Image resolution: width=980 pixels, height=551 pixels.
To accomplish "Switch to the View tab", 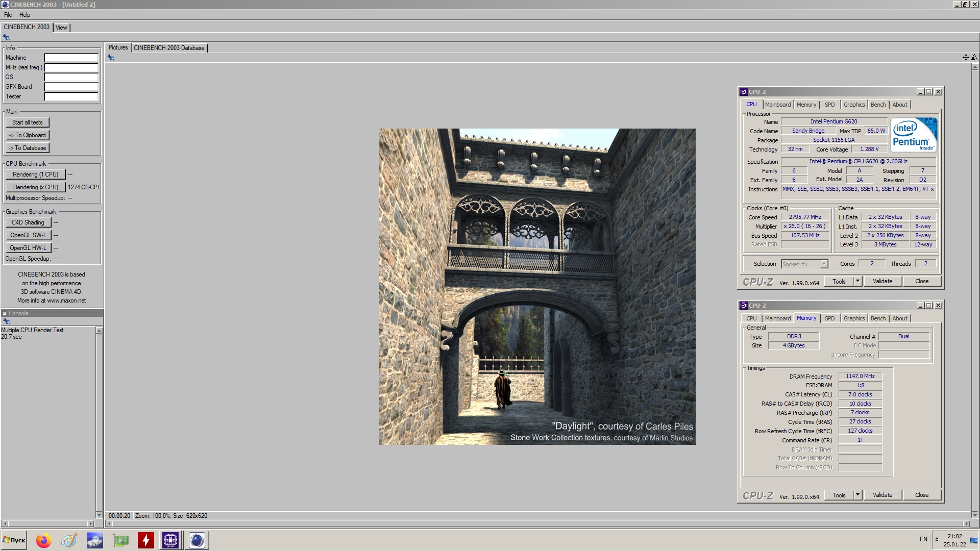I will tap(61, 28).
